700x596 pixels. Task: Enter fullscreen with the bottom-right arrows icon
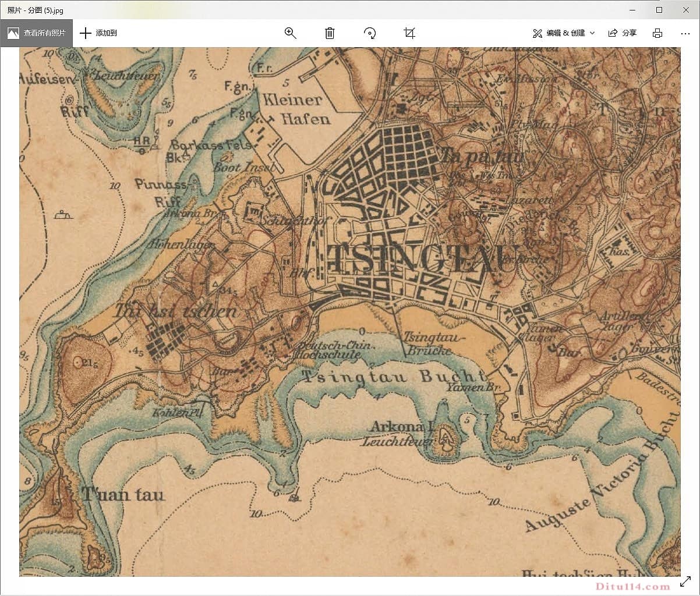[685, 581]
